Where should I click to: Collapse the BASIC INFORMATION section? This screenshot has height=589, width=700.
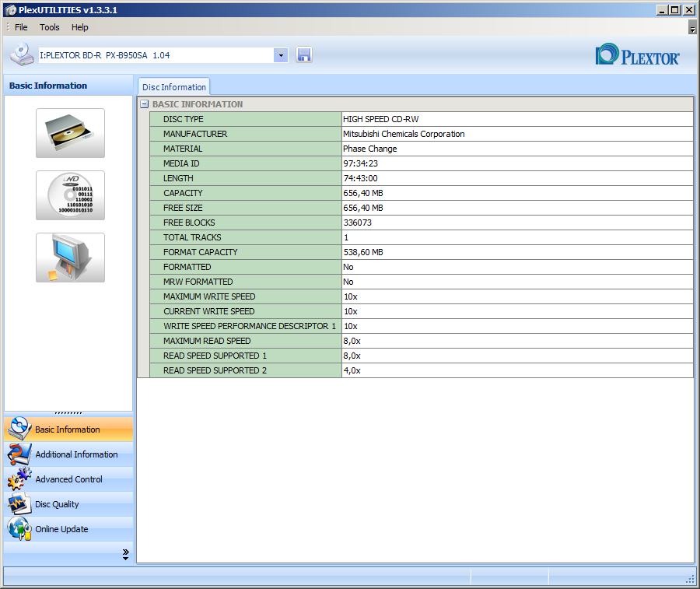pyautogui.click(x=144, y=104)
